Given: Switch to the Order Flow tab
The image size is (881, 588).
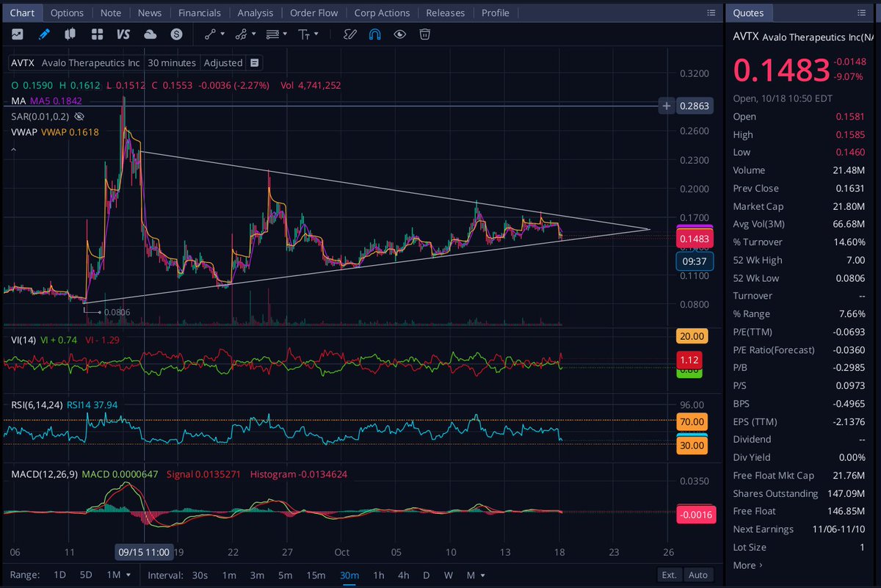Looking at the screenshot, I should [314, 12].
